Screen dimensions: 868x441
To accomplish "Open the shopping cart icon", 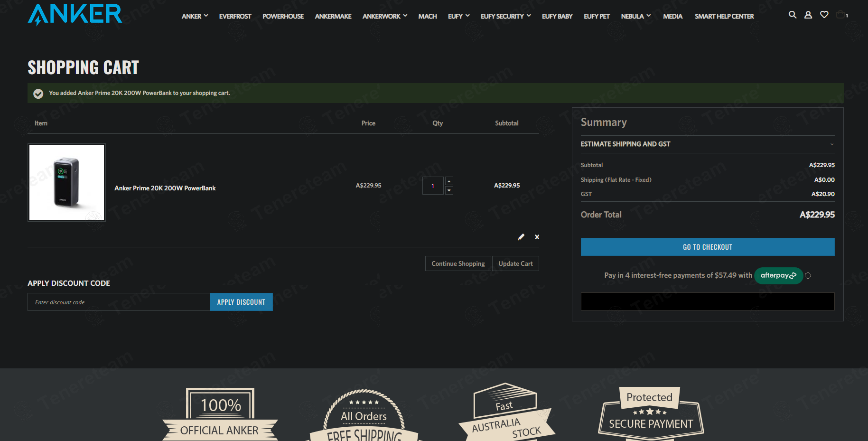I will [842, 15].
